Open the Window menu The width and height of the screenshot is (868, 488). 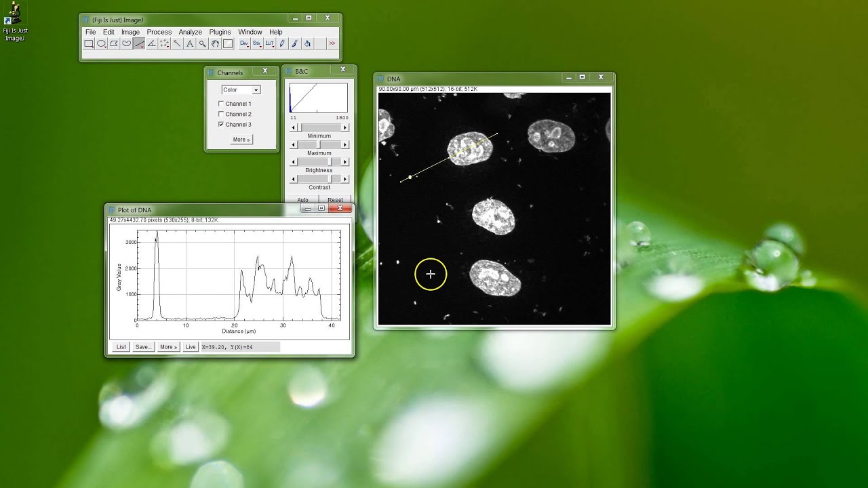pos(250,32)
